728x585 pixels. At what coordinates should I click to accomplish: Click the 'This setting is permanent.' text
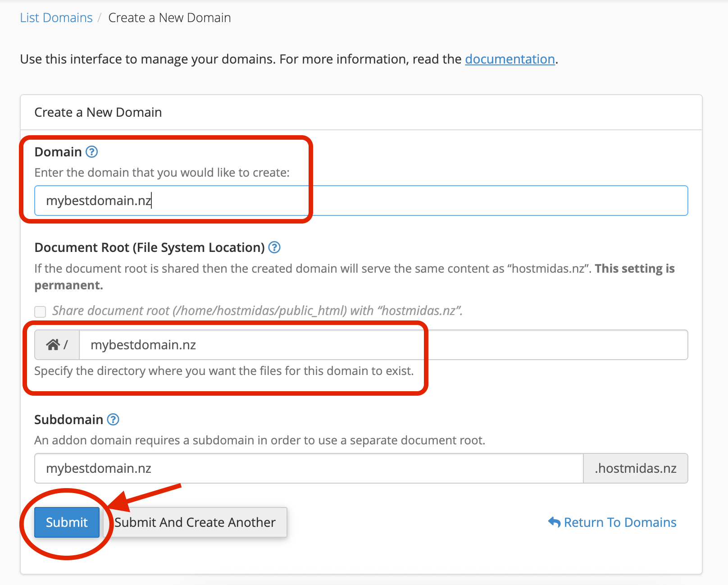pos(355,277)
